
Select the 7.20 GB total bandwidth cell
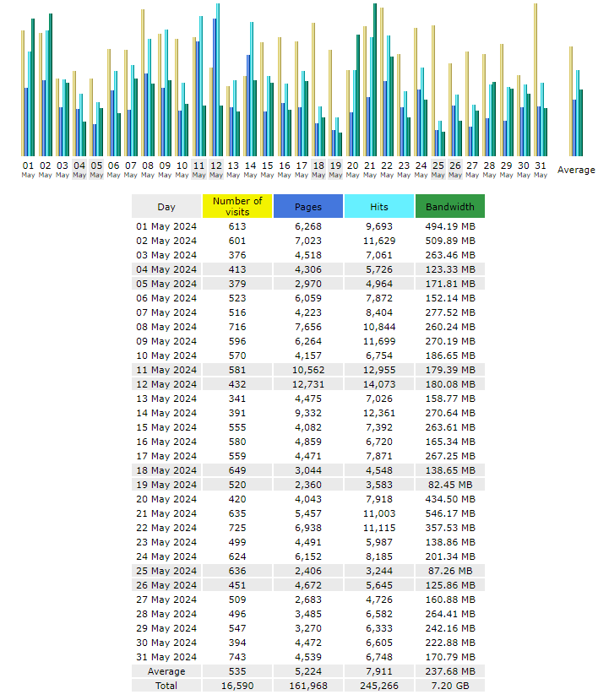pyautogui.click(x=449, y=686)
